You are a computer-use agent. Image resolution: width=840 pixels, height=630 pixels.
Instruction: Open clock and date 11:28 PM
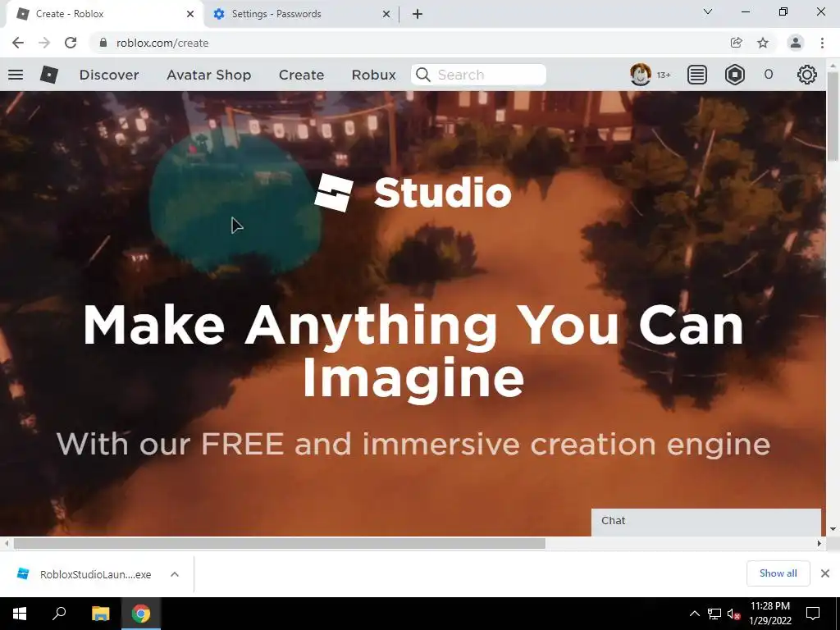coord(769,614)
